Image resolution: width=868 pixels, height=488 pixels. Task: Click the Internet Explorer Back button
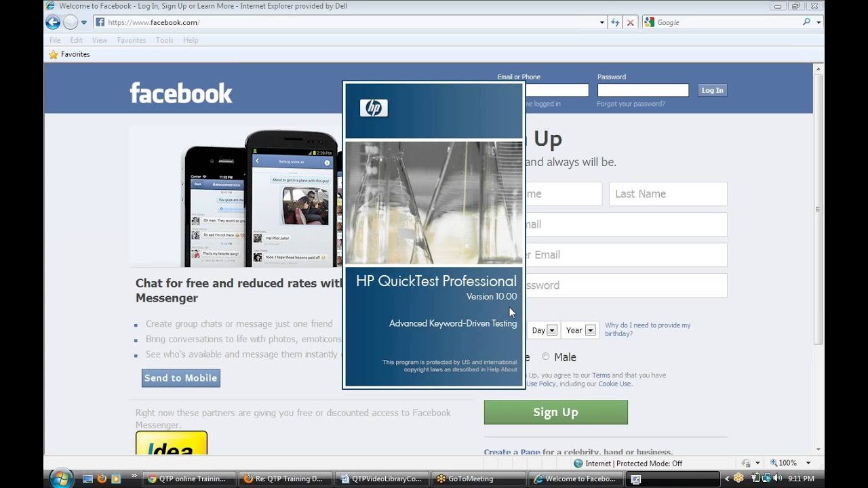tap(53, 22)
